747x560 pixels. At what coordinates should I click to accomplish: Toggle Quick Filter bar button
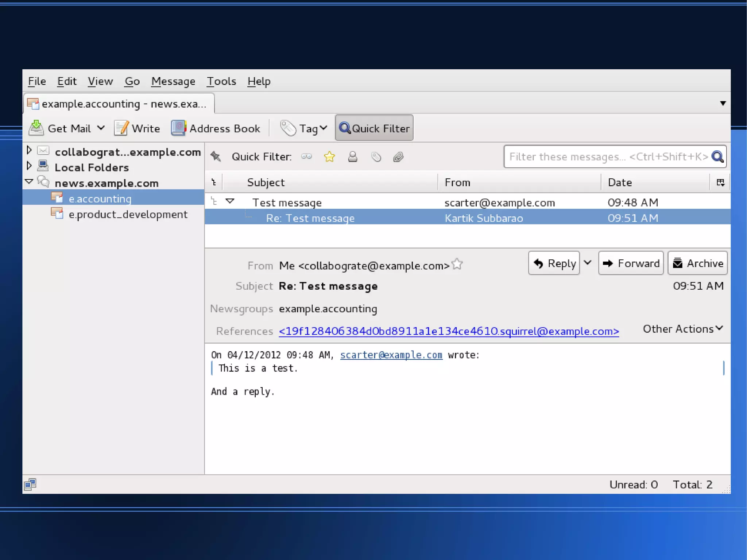[374, 128]
